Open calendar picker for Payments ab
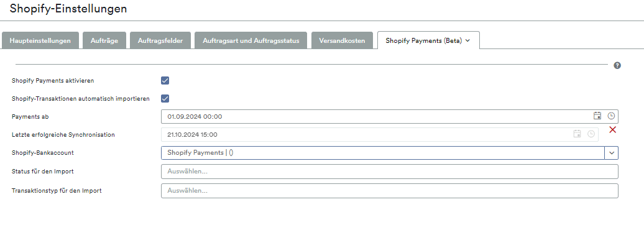Viewport: 644px width, 248px height. click(597, 116)
